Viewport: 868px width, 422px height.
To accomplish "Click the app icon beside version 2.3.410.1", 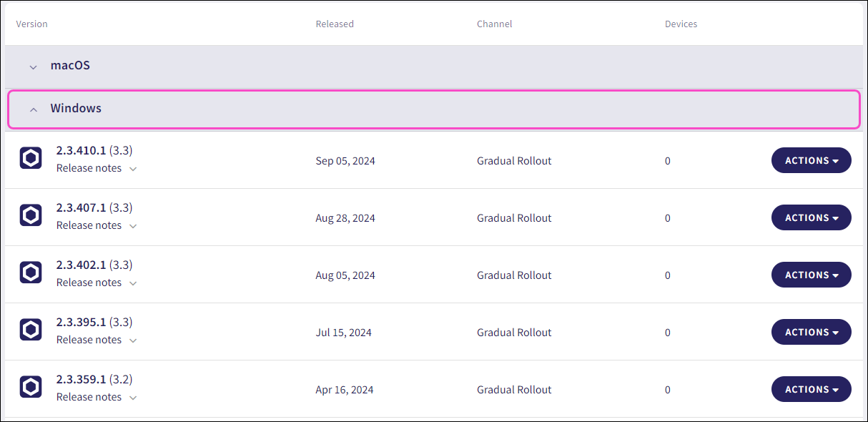I will [x=31, y=158].
